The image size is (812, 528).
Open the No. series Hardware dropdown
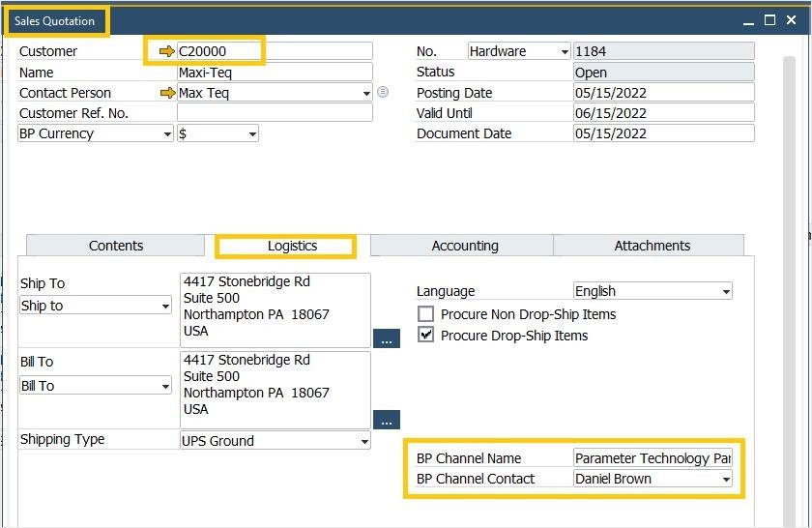pos(564,51)
